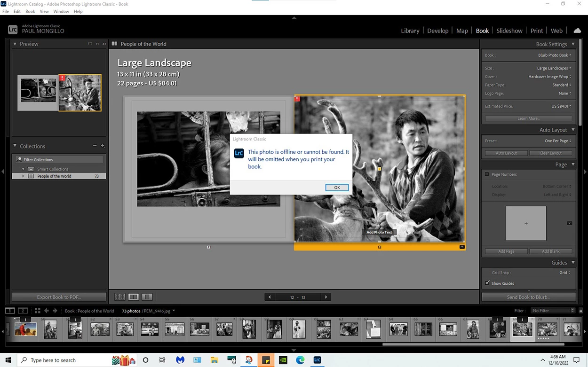Go to previous spread arrow
This screenshot has height=367, width=588.
[270, 297]
